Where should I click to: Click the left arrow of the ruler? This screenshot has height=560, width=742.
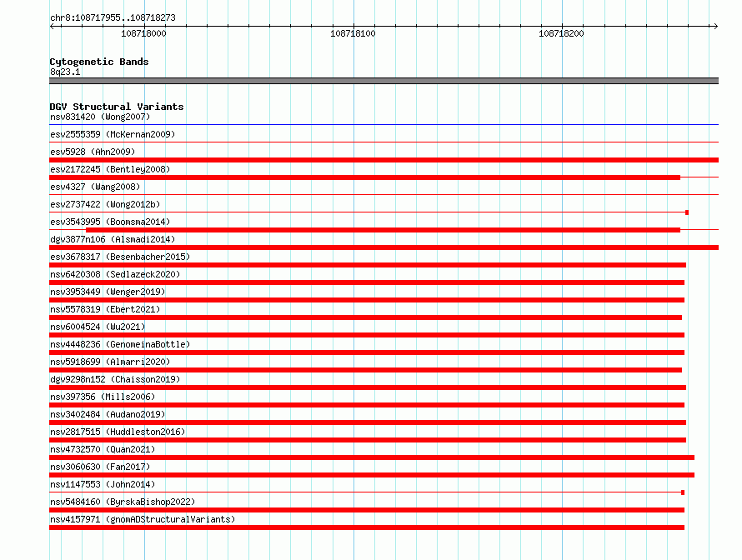click(x=53, y=26)
